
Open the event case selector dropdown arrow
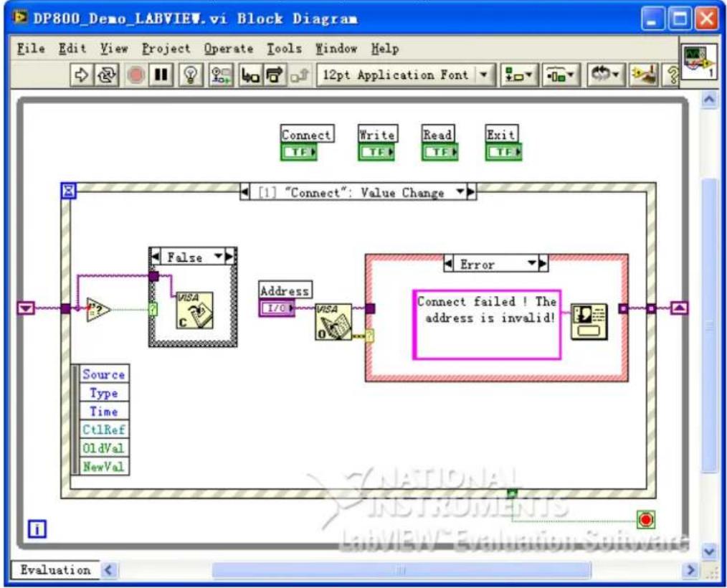click(460, 191)
